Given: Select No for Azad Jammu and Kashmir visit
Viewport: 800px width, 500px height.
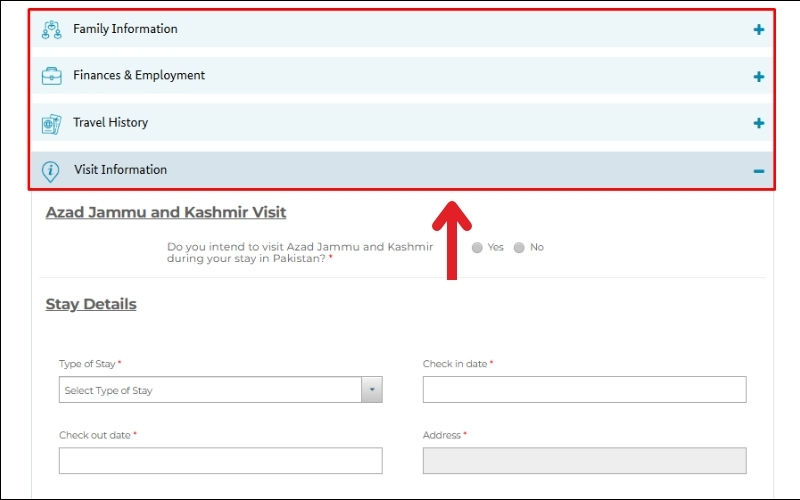Looking at the screenshot, I should click(x=519, y=247).
